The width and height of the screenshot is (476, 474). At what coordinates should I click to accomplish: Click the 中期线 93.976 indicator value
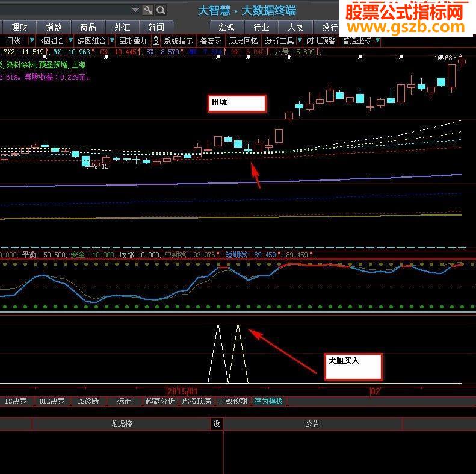point(192,255)
